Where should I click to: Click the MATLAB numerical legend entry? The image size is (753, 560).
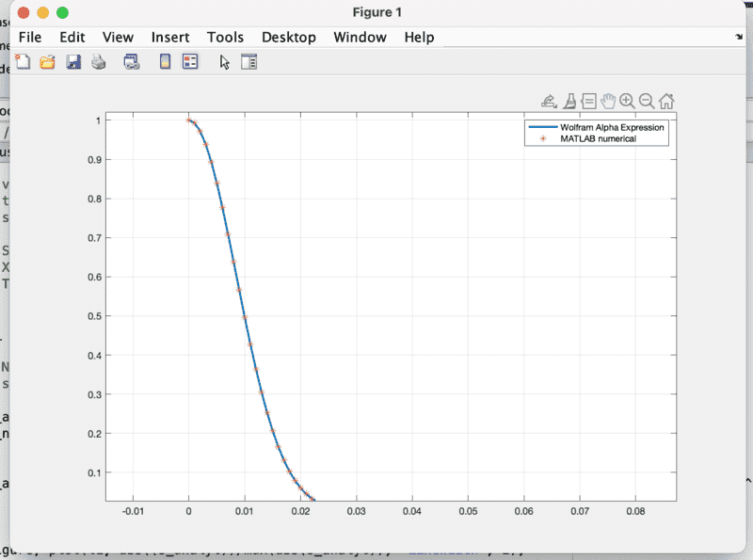coord(599,138)
